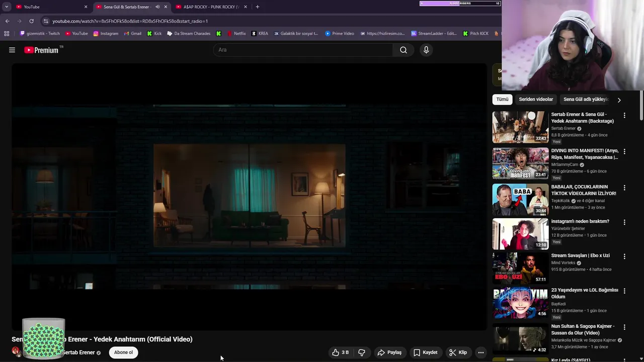
Task: Open DIVING INTO MANIFEST thumbnail
Action: 520,163
